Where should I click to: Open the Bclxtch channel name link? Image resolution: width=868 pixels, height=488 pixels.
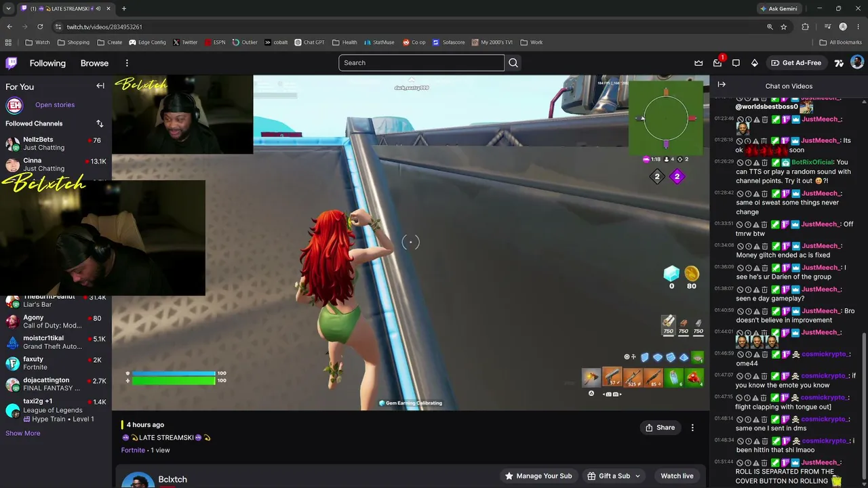pyautogui.click(x=172, y=479)
